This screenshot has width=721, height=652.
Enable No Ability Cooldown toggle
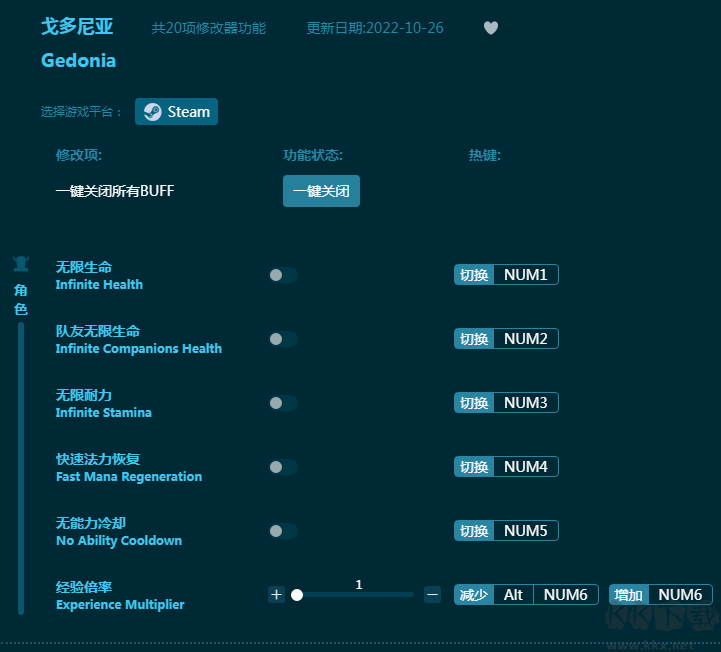(283, 531)
